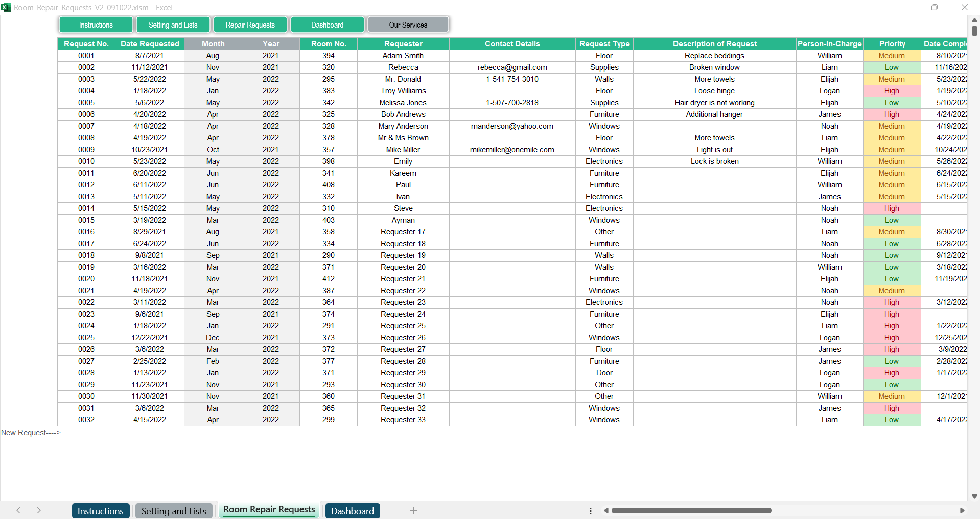Click the horizontal scrollbar thumb
The image size is (980, 519).
click(x=691, y=510)
